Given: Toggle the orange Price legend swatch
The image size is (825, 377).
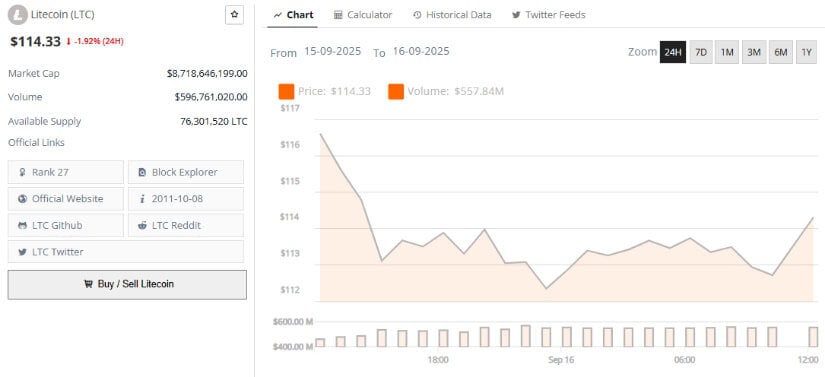Looking at the screenshot, I should [286, 91].
